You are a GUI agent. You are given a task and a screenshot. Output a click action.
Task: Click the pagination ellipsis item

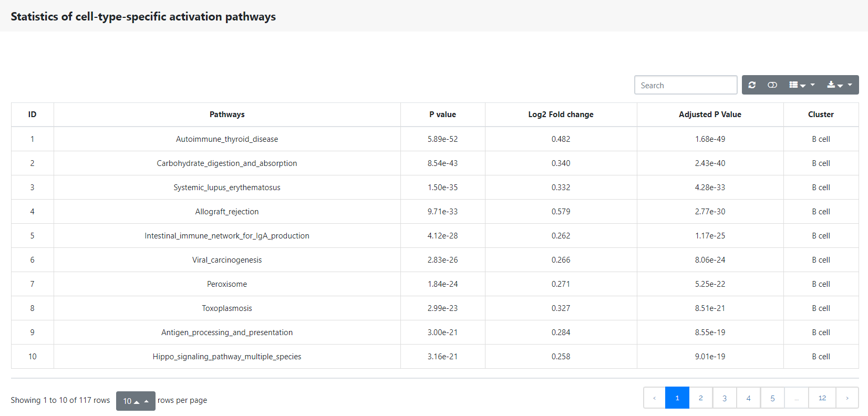(x=797, y=398)
